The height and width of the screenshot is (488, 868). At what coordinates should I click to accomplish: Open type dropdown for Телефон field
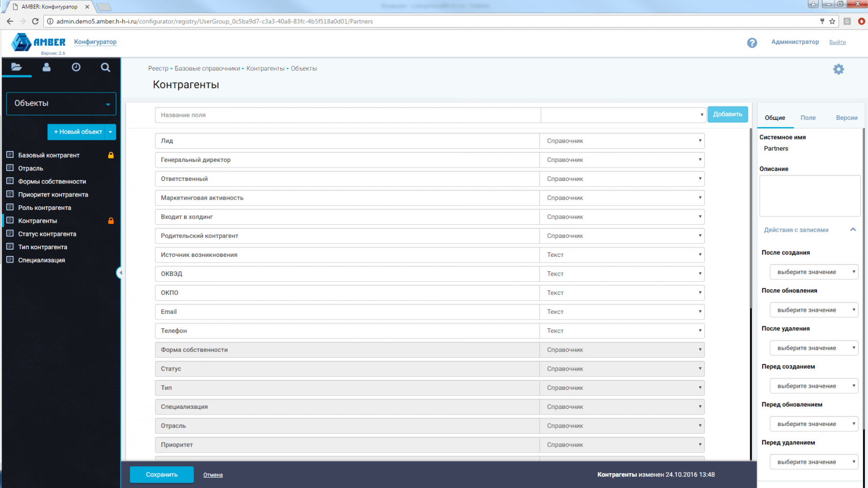click(622, 331)
